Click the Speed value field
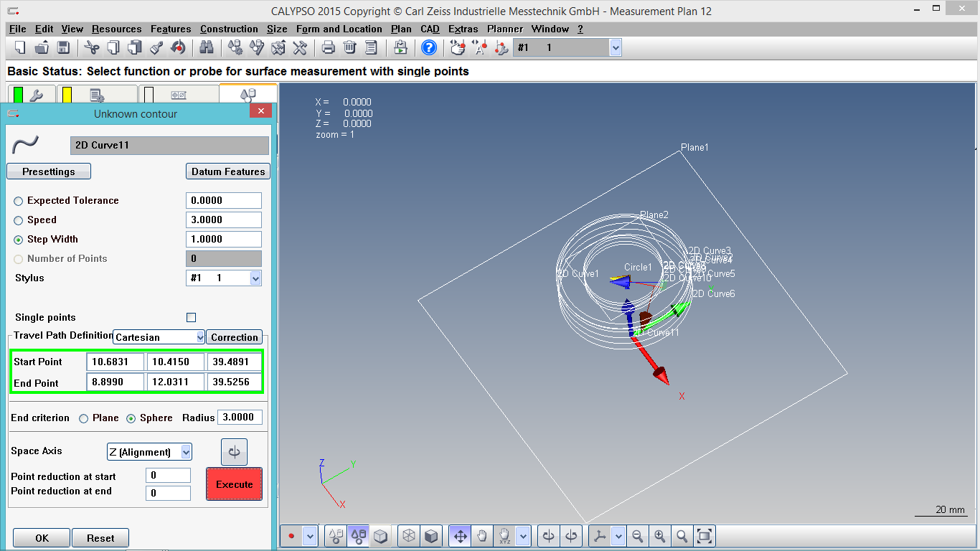This screenshot has width=980, height=551. pos(224,220)
